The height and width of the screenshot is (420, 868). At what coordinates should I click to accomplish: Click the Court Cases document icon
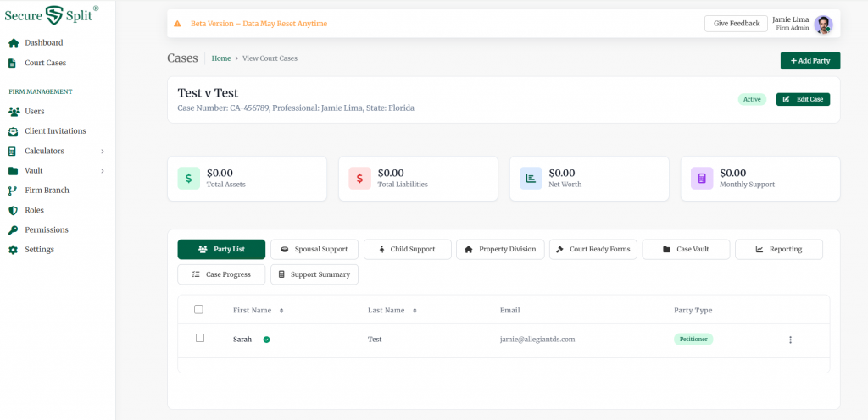(12, 63)
